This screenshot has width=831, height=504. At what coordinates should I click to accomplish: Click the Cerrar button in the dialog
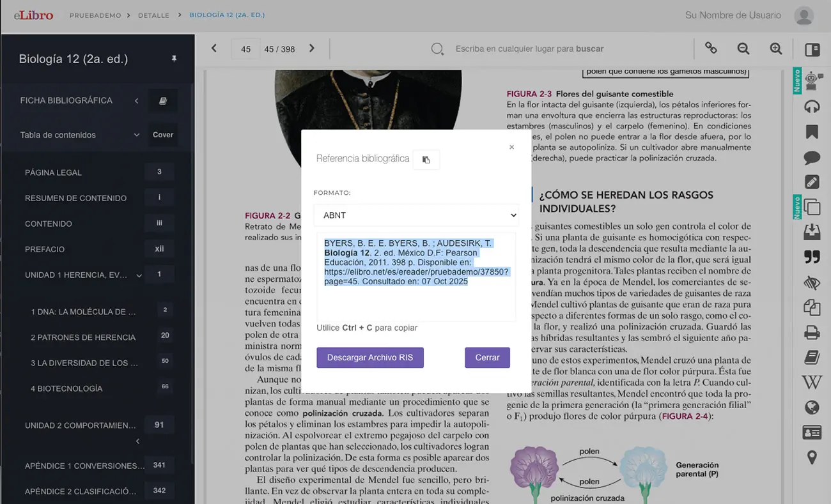click(487, 358)
